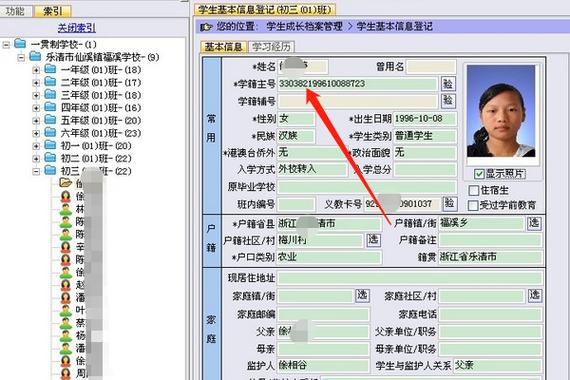Expand the 三年级 (01)班 node
570x380 pixels.
(36, 96)
